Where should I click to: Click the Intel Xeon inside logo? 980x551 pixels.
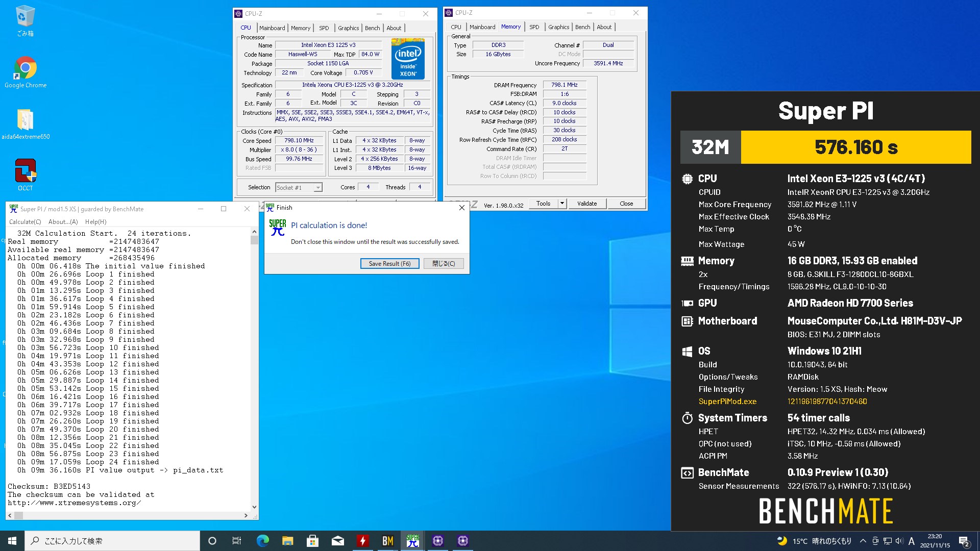(x=408, y=58)
